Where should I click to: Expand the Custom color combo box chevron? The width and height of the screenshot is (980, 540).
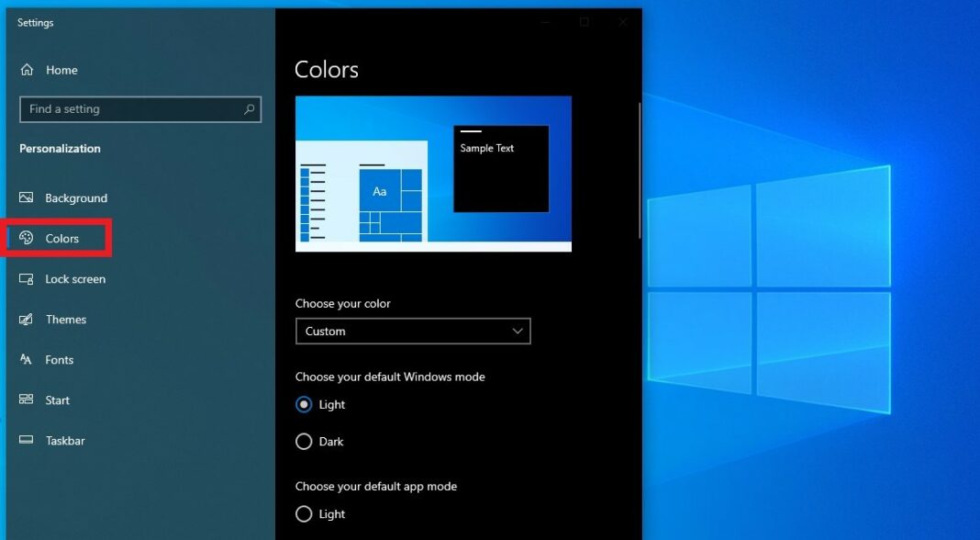click(517, 331)
